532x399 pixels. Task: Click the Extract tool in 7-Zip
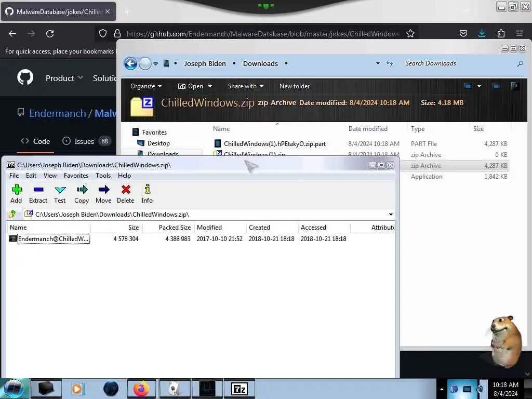[38, 194]
